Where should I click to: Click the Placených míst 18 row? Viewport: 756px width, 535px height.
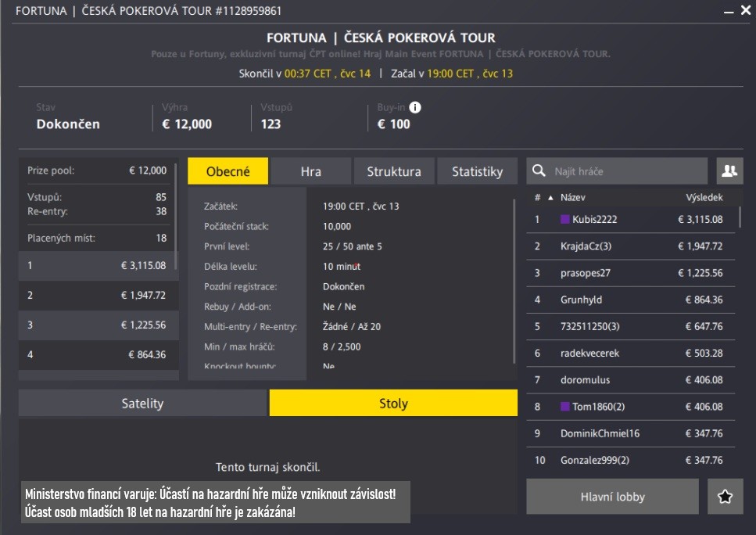[96, 238]
